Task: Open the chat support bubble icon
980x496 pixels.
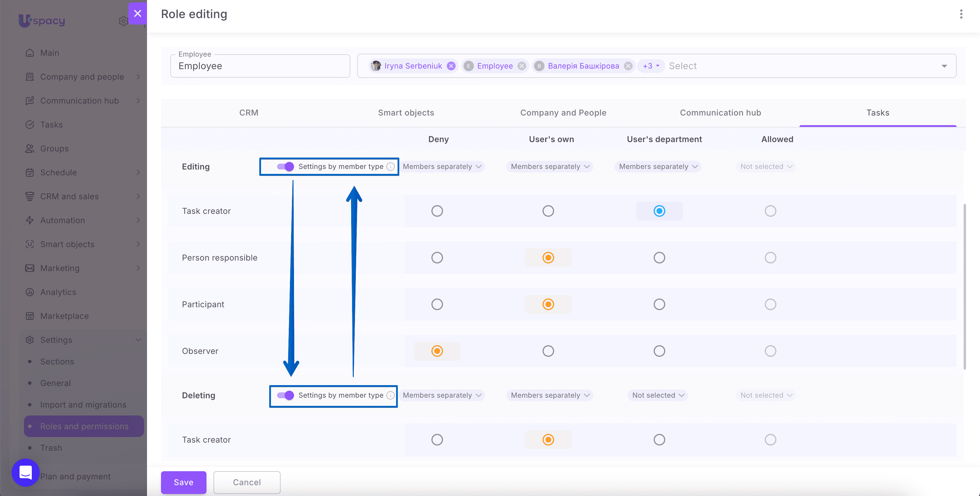Action: coord(25,472)
